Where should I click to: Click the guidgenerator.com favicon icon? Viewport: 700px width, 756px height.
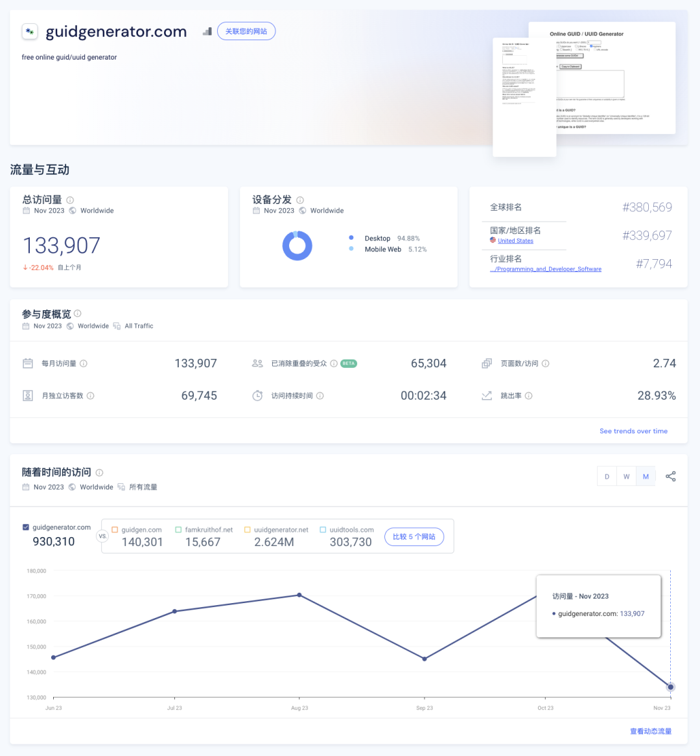[30, 31]
